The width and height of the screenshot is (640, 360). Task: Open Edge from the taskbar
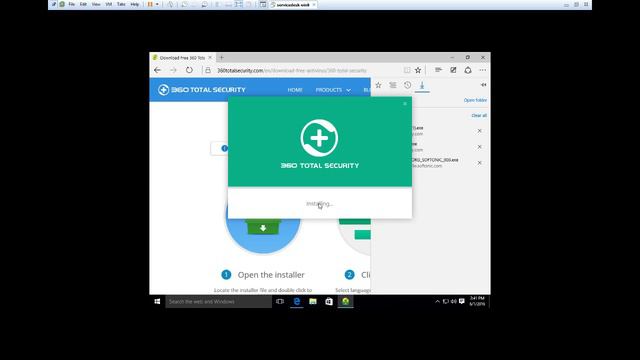[297, 302]
